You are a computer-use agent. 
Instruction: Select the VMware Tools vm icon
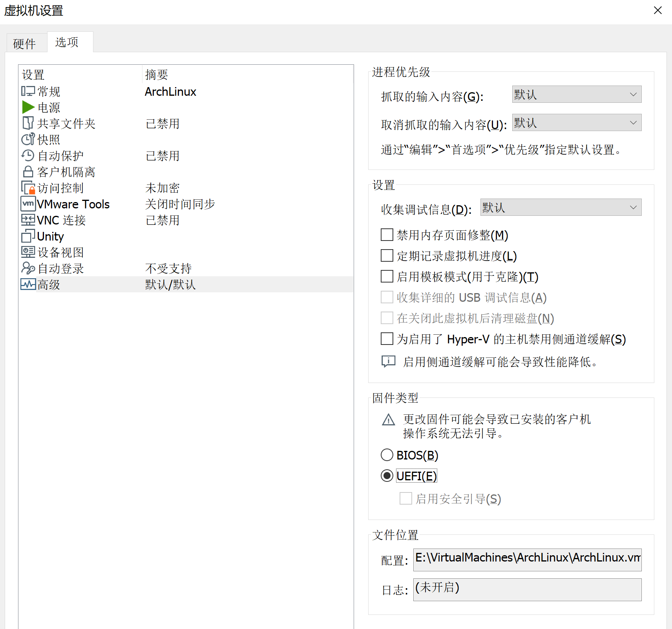click(x=28, y=204)
